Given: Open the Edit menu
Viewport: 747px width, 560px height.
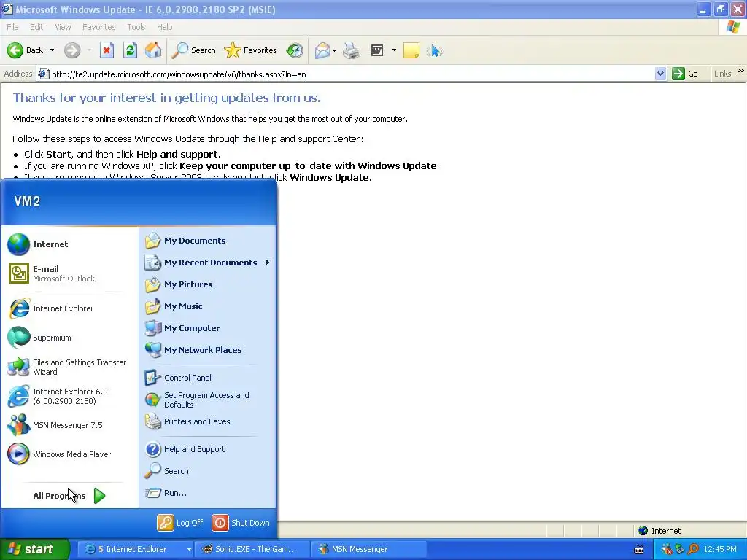Looking at the screenshot, I should 36,27.
